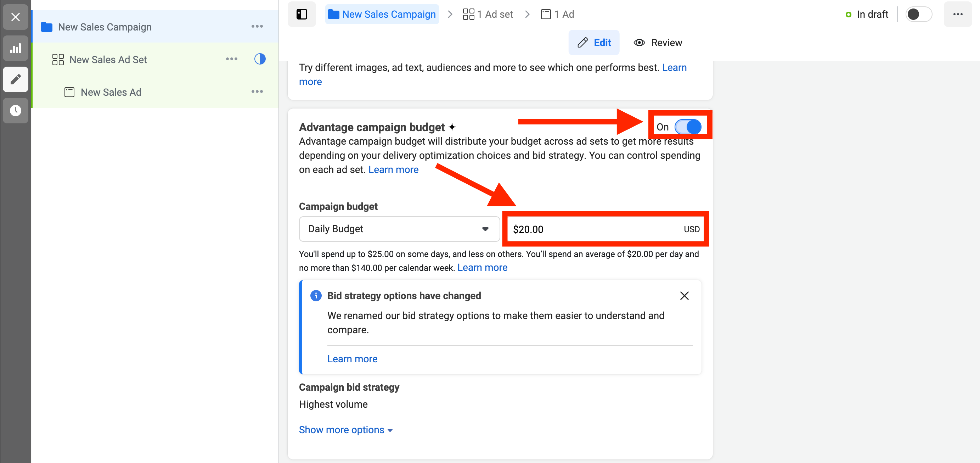Open the Daily Budget dropdown
This screenshot has width=980, height=463.
pos(399,229)
